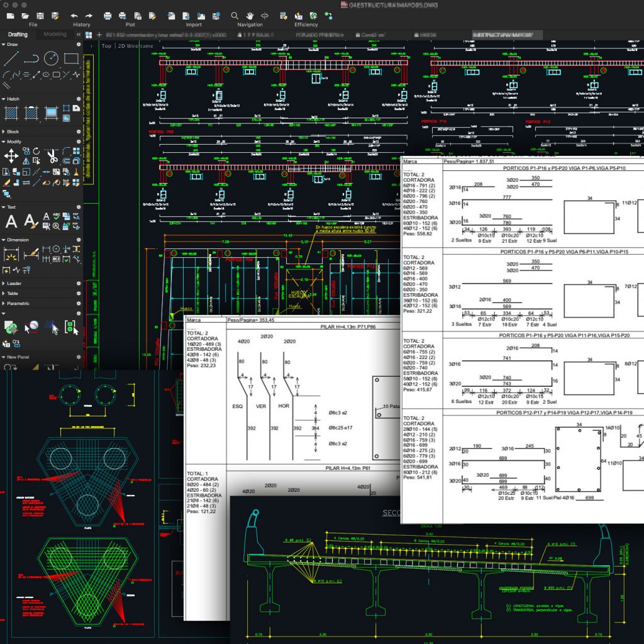This screenshot has height=644, width=644.
Task: Expand the Block panel
Action: pos(13,131)
